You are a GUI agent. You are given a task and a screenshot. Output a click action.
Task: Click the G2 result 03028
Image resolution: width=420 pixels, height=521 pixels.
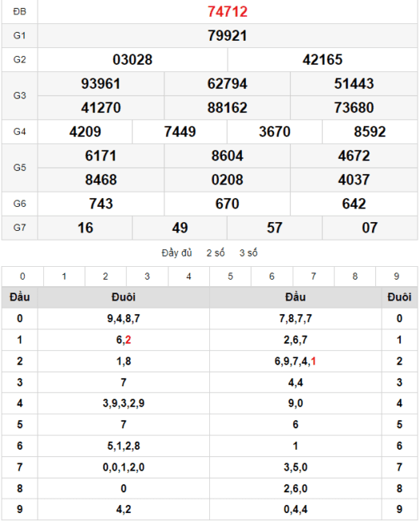[132, 60]
